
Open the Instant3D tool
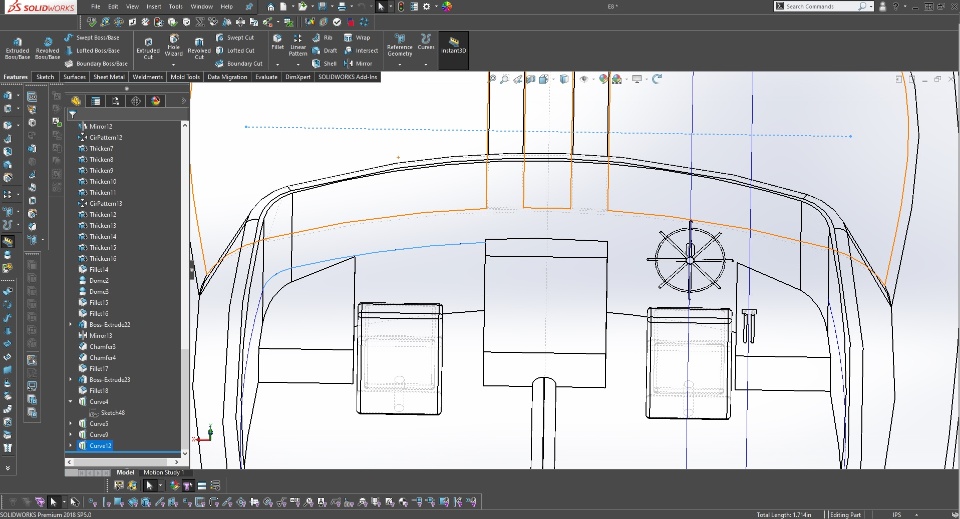pos(453,48)
